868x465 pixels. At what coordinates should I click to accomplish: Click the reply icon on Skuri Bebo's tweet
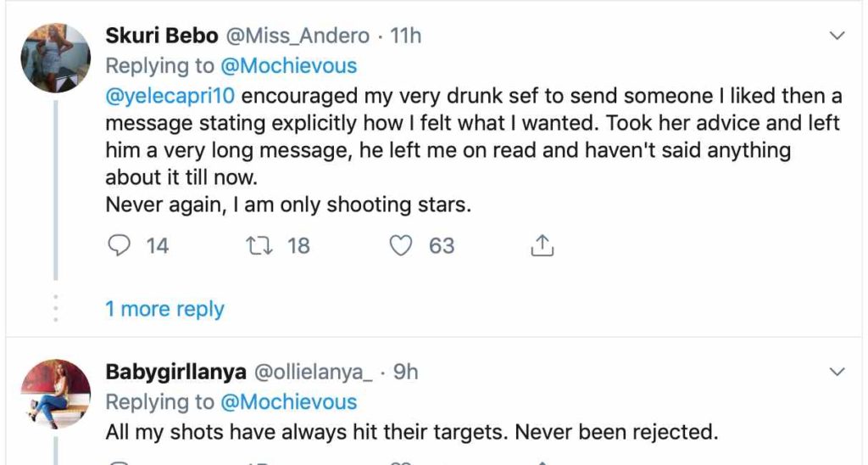118,246
